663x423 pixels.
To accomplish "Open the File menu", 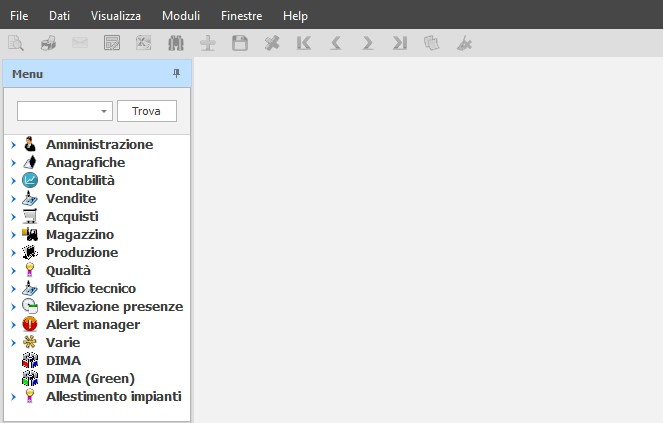I will [x=19, y=16].
